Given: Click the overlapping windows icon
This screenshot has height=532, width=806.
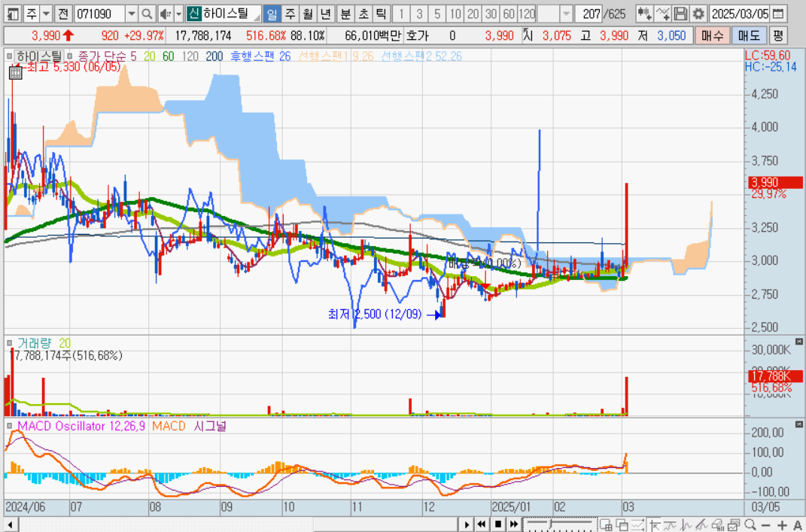Looking at the screenshot, I should (622, 524).
